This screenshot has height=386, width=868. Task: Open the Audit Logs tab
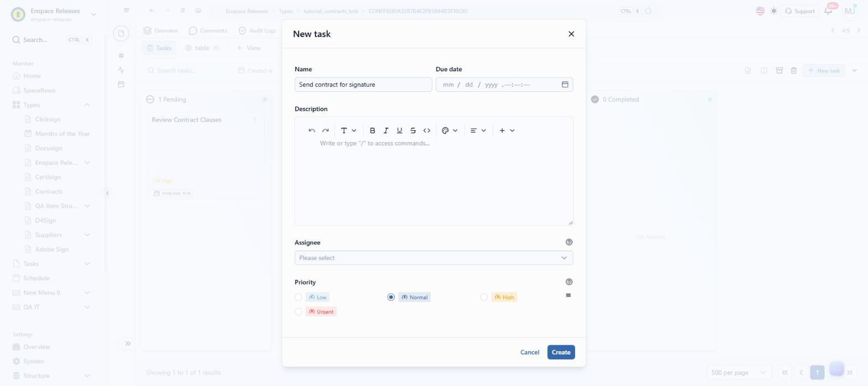tap(257, 31)
